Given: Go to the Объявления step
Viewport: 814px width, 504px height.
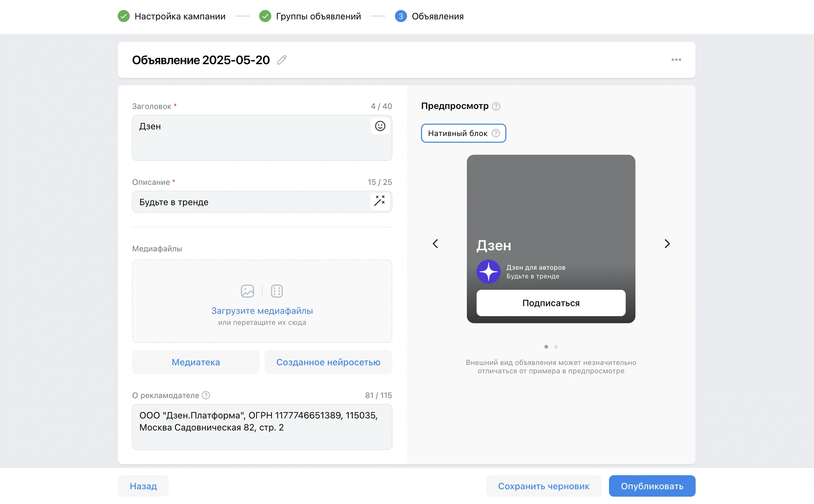Looking at the screenshot, I should [437, 16].
